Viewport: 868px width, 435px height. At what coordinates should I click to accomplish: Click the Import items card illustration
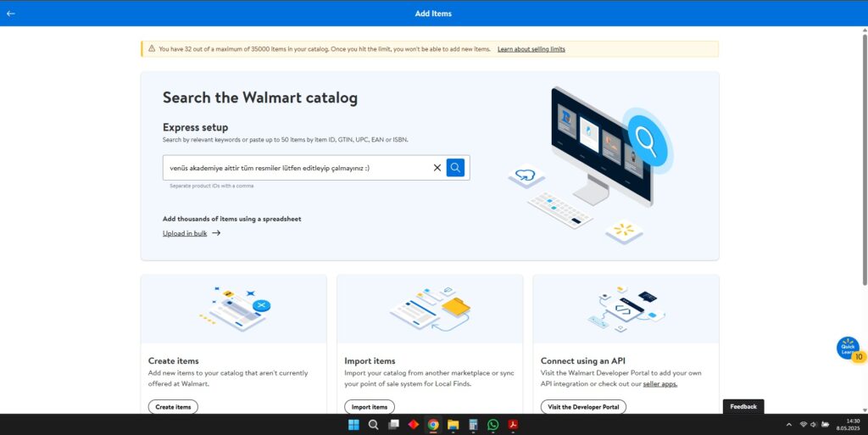tap(430, 309)
